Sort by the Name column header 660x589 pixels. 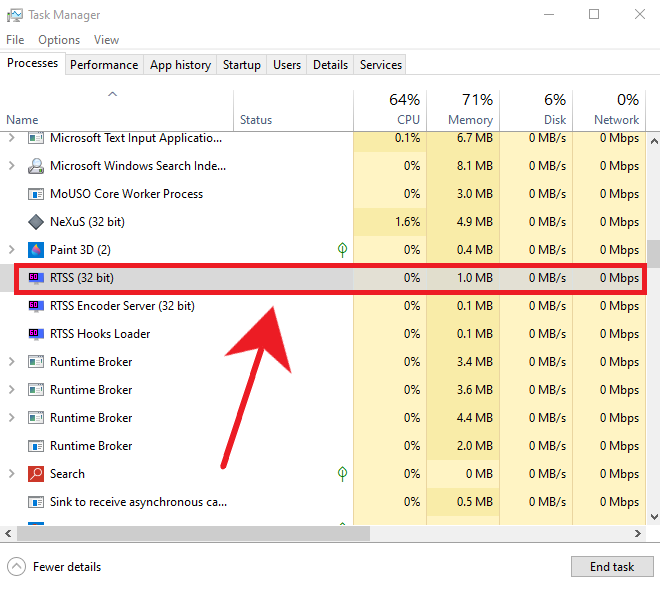click(x=117, y=110)
